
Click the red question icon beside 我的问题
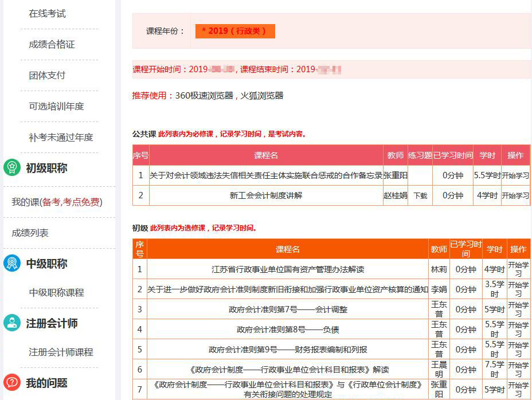click(x=12, y=383)
